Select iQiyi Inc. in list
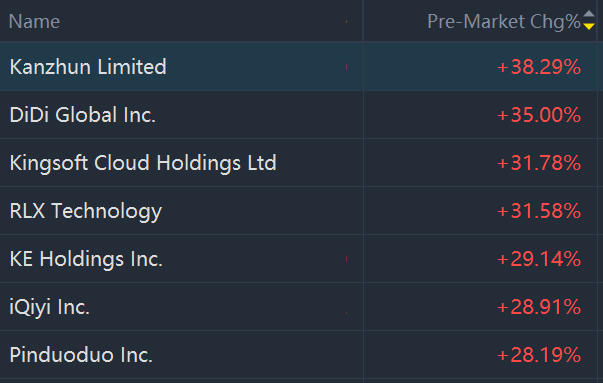Image resolution: width=603 pixels, height=383 pixels. point(298,307)
